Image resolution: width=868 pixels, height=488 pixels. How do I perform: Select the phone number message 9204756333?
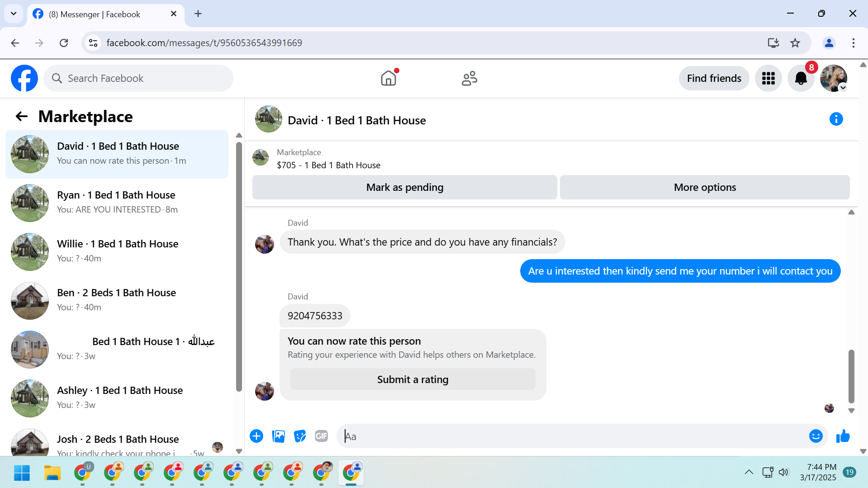click(x=315, y=316)
